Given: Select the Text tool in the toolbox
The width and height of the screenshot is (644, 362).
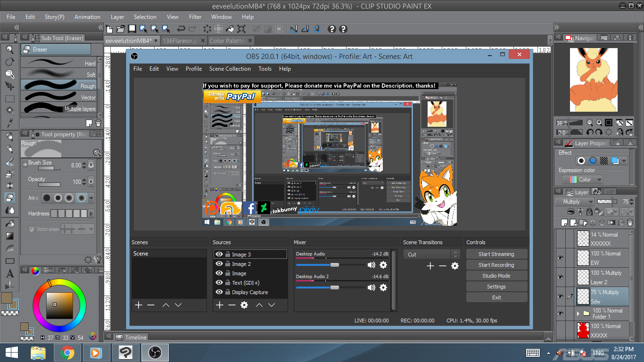Looking at the screenshot, I should click(x=9, y=273).
